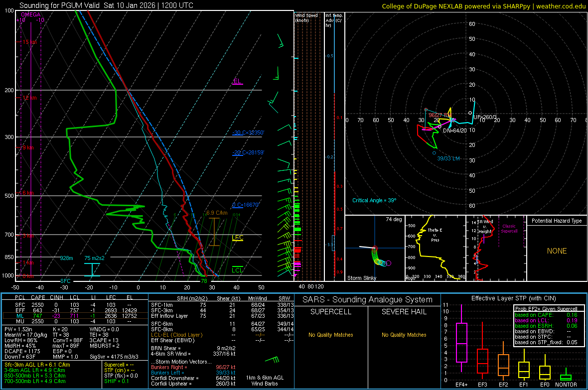Screen dimensions: 588x390
Task: Click 'SARS - Sounding Analogue System' header
Action: 367,300
